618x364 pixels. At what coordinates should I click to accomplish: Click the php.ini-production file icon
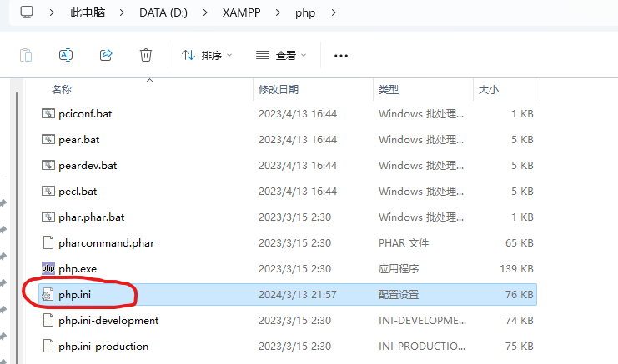click(x=48, y=347)
